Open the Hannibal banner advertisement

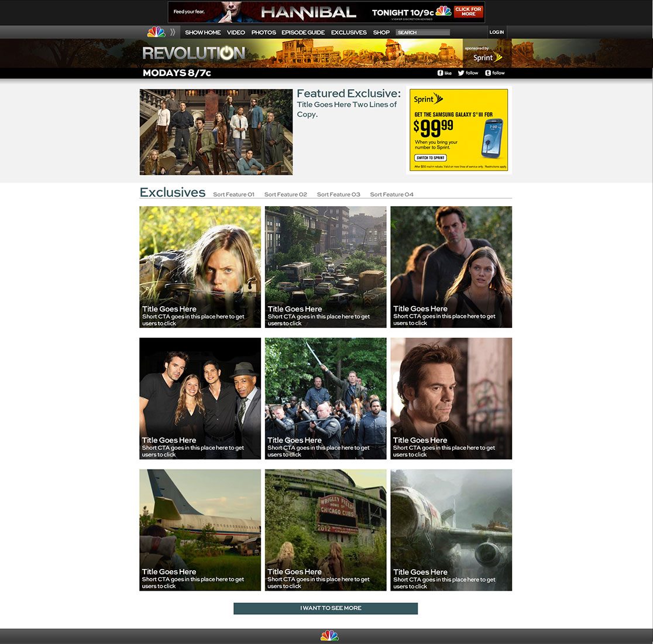coord(326,12)
